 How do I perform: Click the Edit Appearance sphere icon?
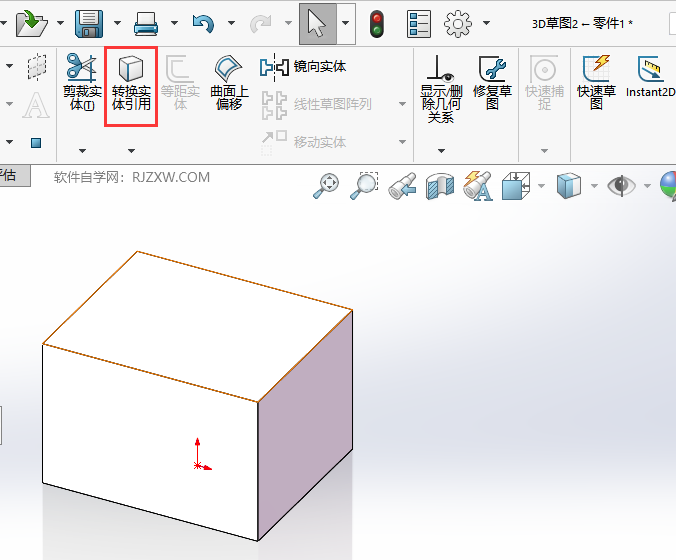(668, 186)
